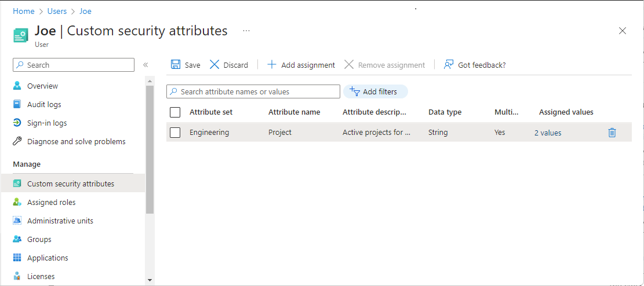Select the Engineering row checkbox
This screenshot has height=286, width=644.
[175, 133]
